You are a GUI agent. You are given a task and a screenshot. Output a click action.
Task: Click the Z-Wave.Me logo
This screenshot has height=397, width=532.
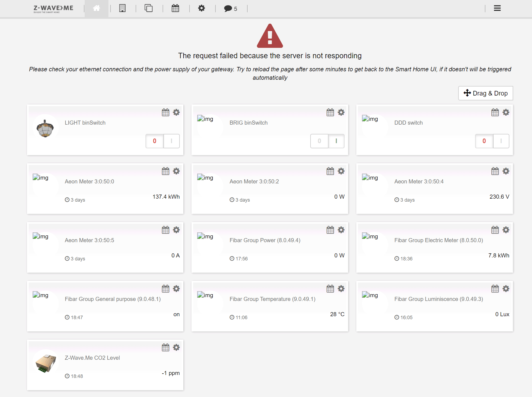pos(53,9)
